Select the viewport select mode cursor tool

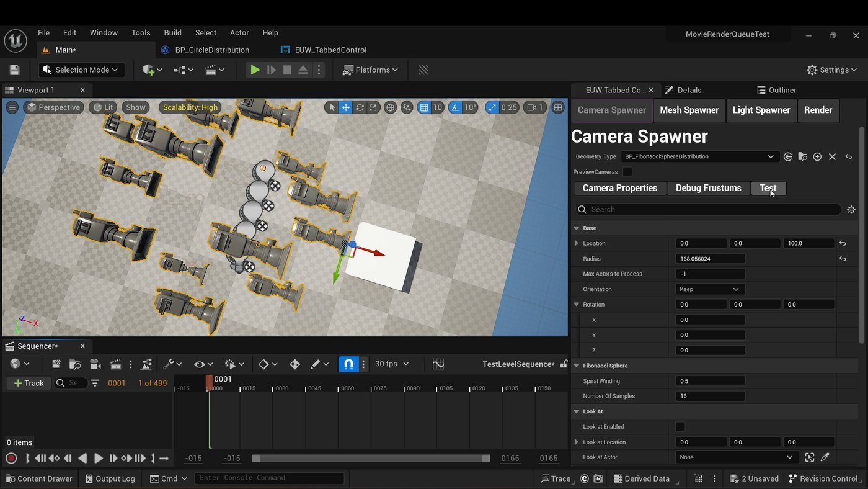(332, 107)
